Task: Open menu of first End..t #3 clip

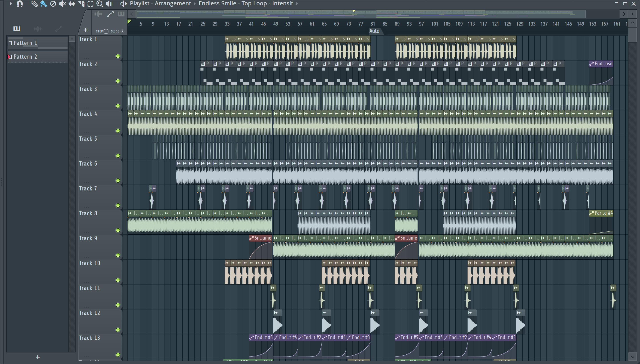Action: pos(349,338)
